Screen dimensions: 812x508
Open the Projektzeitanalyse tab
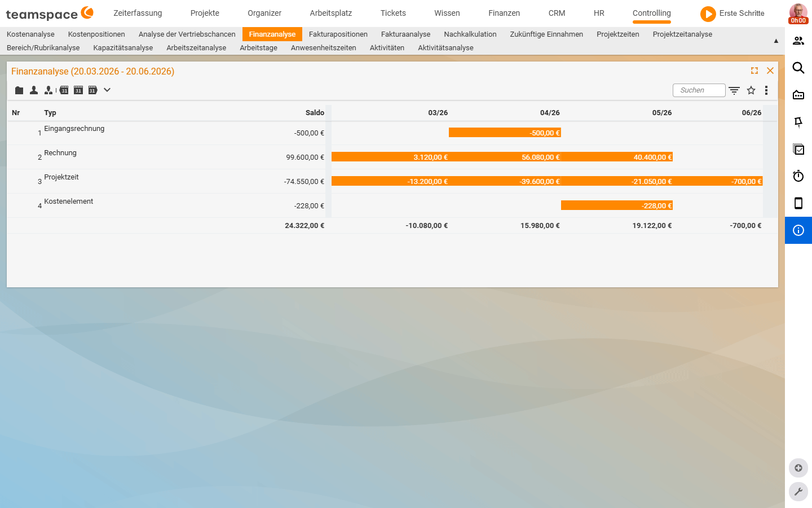click(x=682, y=34)
